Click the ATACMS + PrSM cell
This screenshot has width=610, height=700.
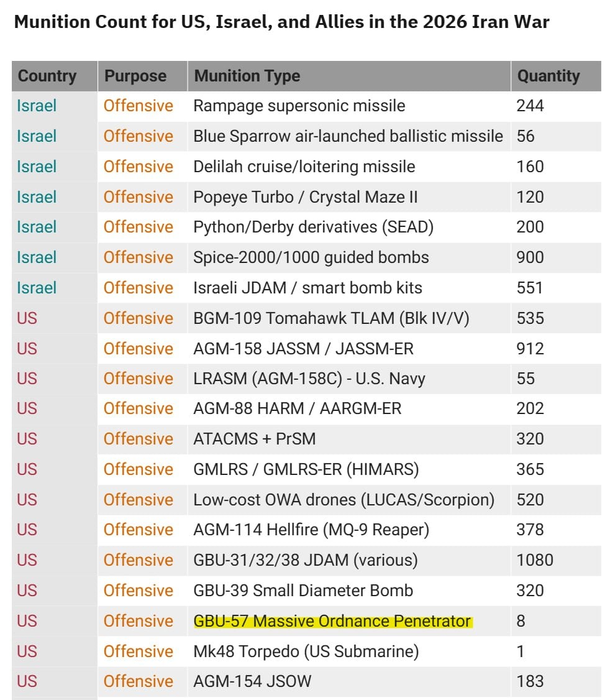255,439
